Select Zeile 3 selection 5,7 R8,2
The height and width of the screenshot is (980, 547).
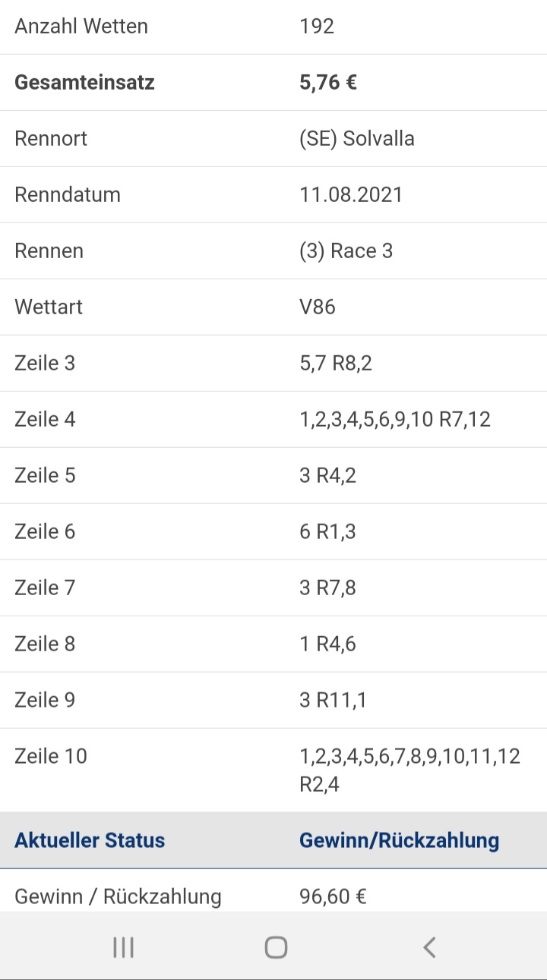coord(336,364)
